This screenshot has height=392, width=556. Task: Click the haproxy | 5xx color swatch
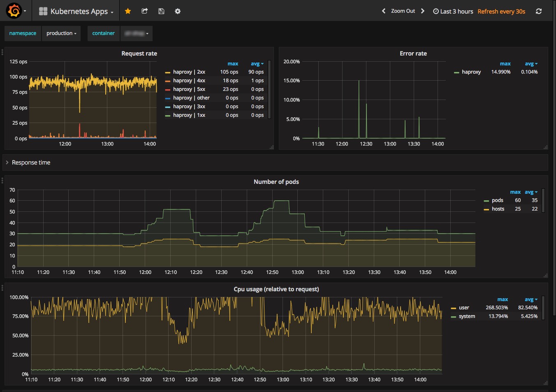(168, 89)
